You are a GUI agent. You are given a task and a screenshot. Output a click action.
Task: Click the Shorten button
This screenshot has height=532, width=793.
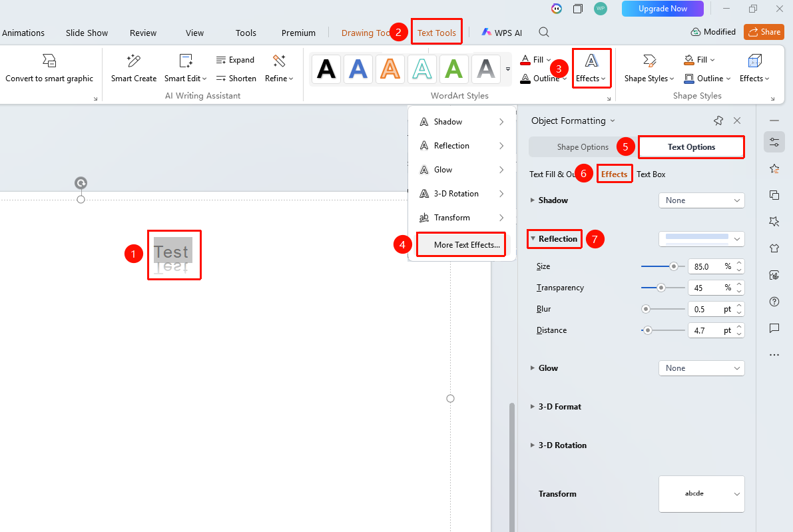click(236, 79)
